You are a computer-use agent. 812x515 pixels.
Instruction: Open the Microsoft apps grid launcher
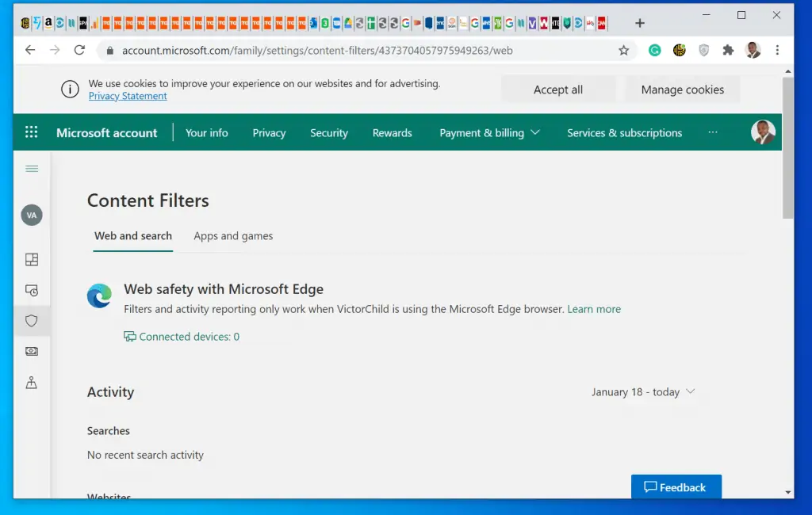pyautogui.click(x=32, y=132)
